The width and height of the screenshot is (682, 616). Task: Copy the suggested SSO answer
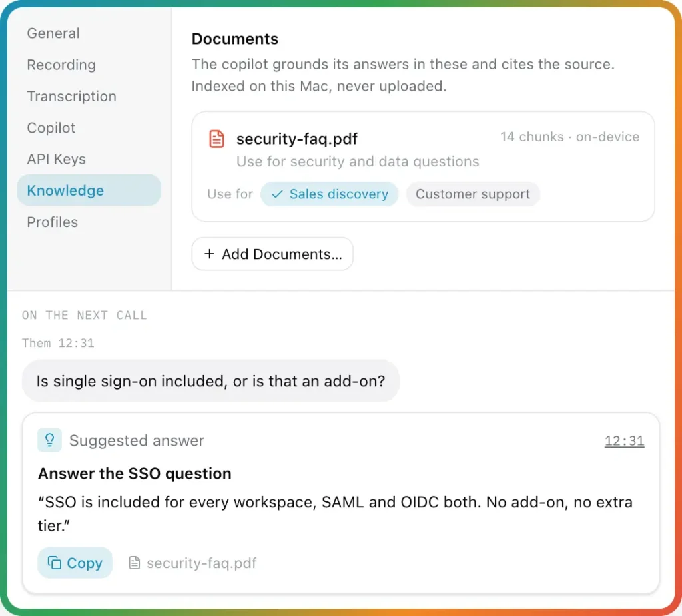tap(75, 563)
